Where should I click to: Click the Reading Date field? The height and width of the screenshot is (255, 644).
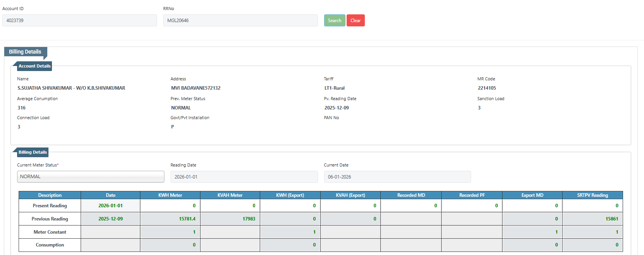[x=244, y=177]
